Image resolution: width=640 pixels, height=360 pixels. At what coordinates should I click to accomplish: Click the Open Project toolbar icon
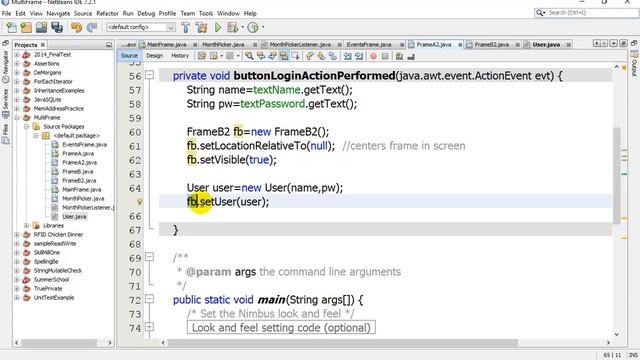41,27
